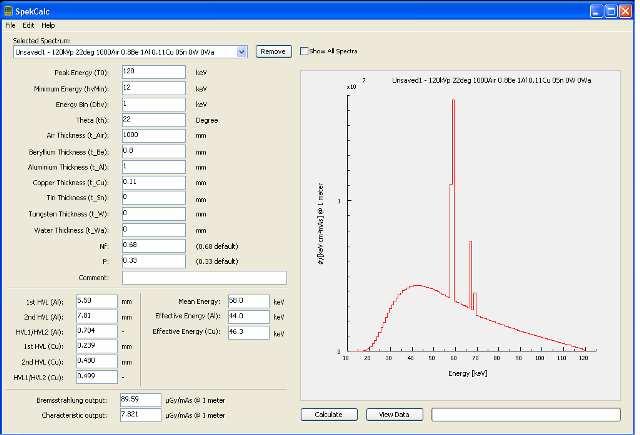The width and height of the screenshot is (640, 435).
Task: Click the tallest characteristic peak in the plot
Action: coord(453,200)
